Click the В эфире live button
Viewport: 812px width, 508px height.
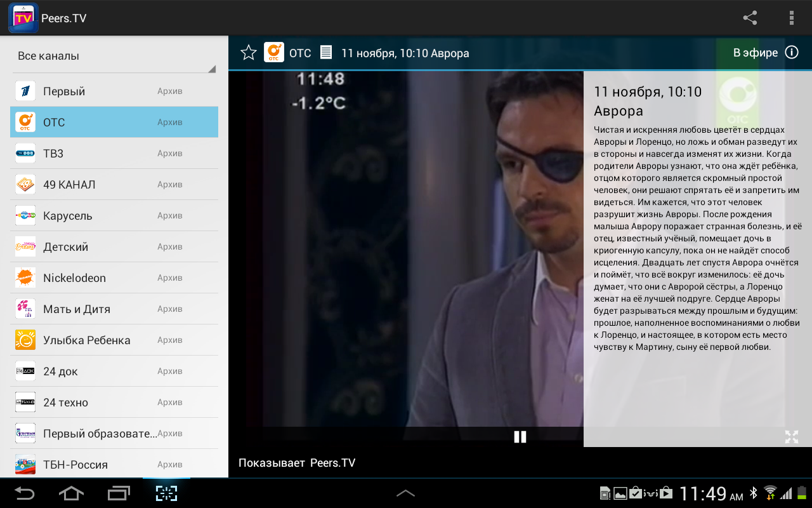(x=755, y=53)
